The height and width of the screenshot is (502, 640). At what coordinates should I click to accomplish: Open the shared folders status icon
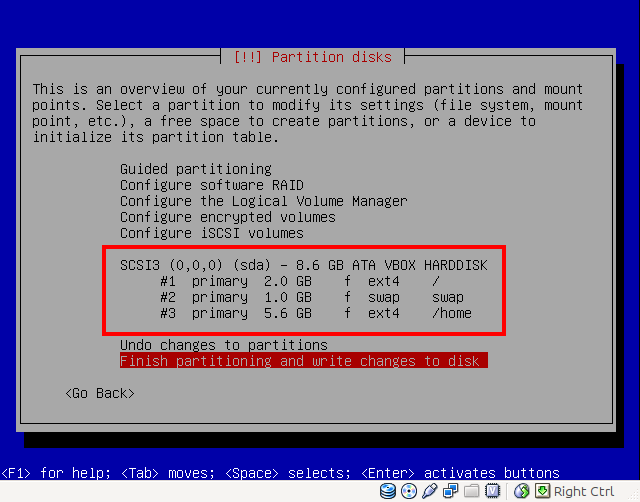click(471, 491)
